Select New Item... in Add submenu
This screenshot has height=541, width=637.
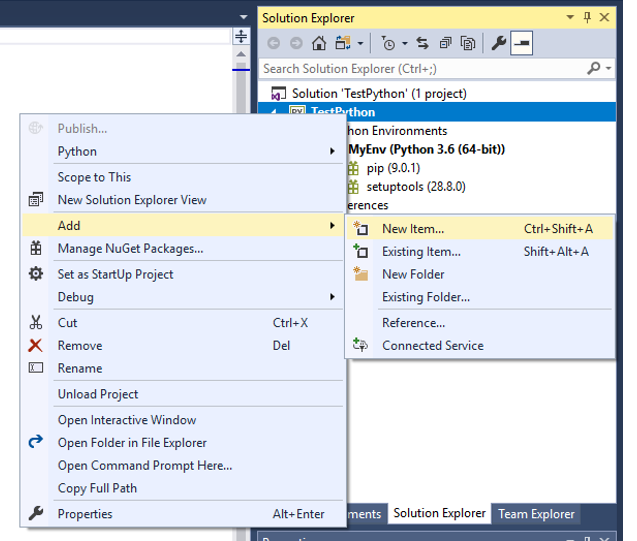[480, 229]
